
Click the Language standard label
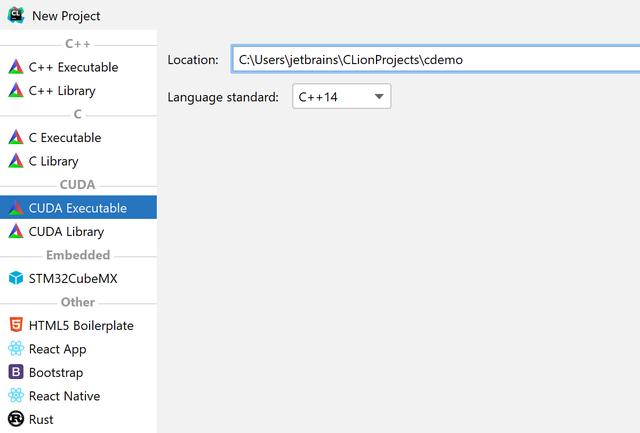(x=223, y=97)
